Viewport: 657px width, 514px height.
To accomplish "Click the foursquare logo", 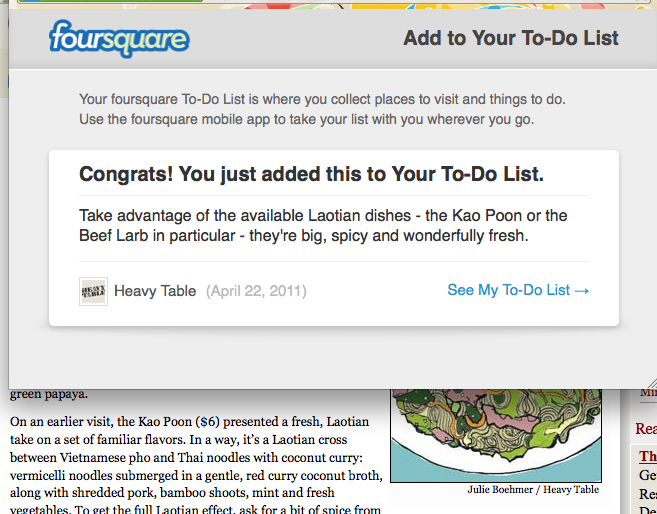I will (119, 39).
